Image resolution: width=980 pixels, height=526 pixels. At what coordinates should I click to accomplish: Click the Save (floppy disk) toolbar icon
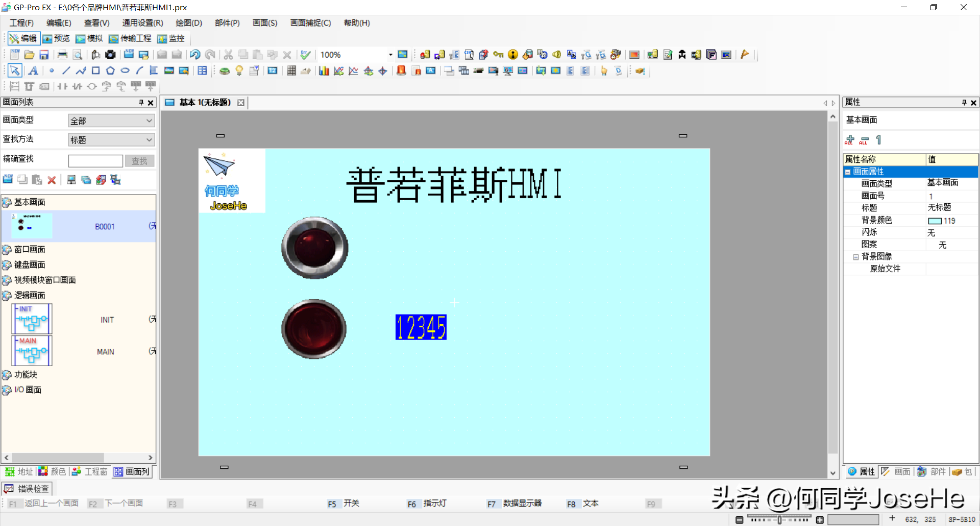point(44,55)
